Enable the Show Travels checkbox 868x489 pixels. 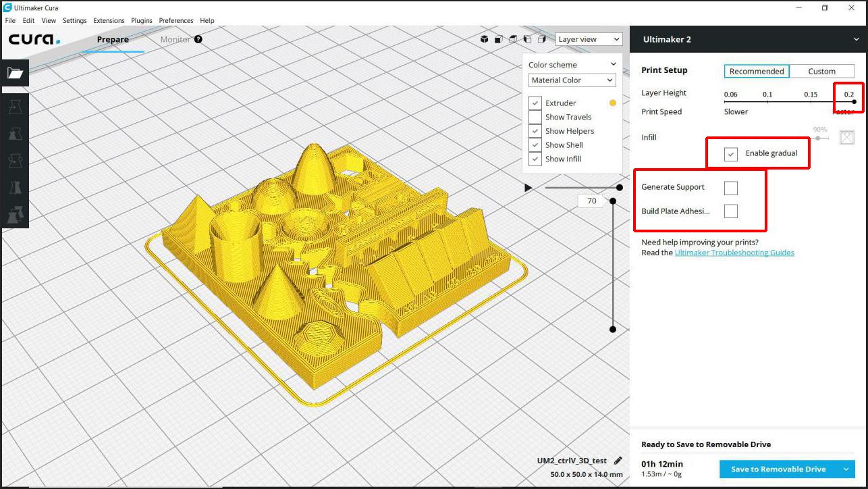pyautogui.click(x=535, y=117)
